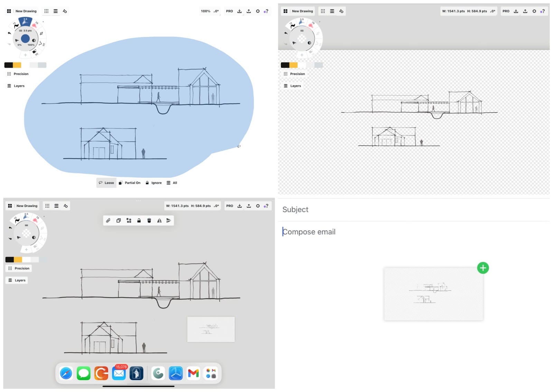Image resolution: width=553 pixels, height=392 pixels.
Task: Flip the selection vertically
Action: click(169, 220)
